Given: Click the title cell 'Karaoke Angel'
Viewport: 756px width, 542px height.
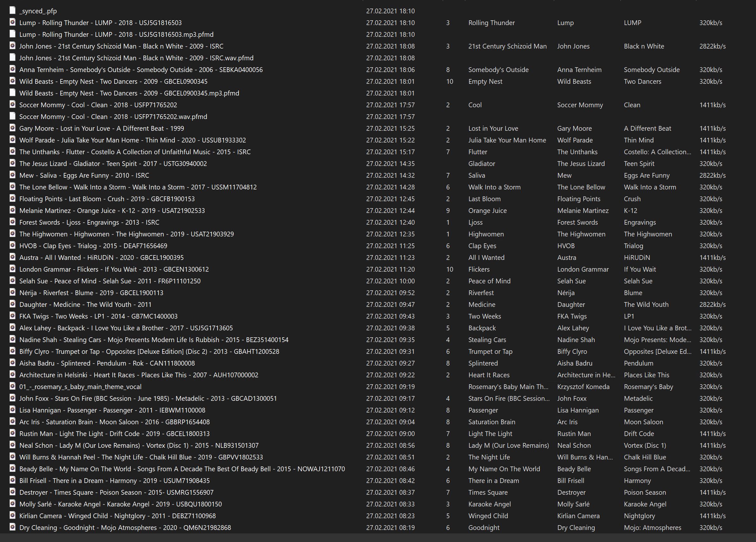Looking at the screenshot, I should point(489,504).
